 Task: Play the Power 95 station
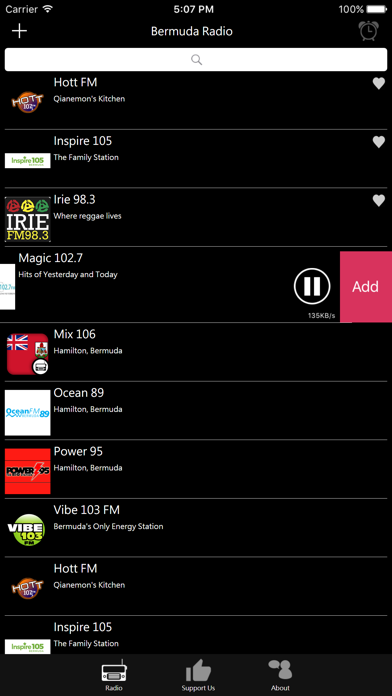click(196, 469)
